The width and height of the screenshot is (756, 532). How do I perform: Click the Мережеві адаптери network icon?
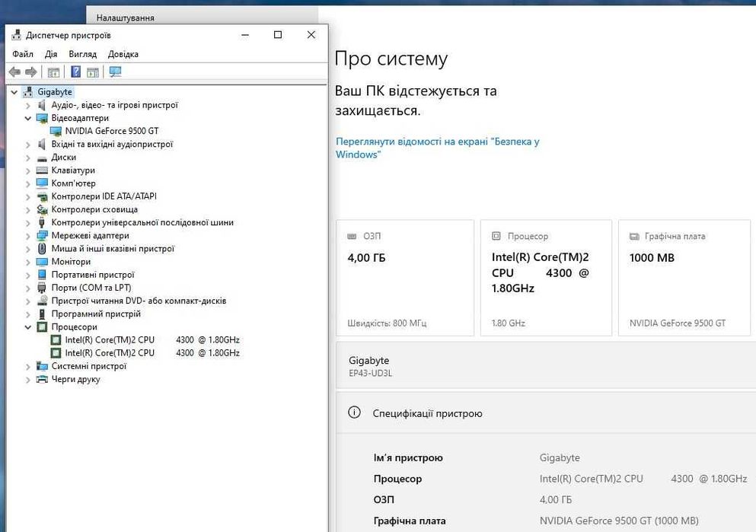pos(42,236)
